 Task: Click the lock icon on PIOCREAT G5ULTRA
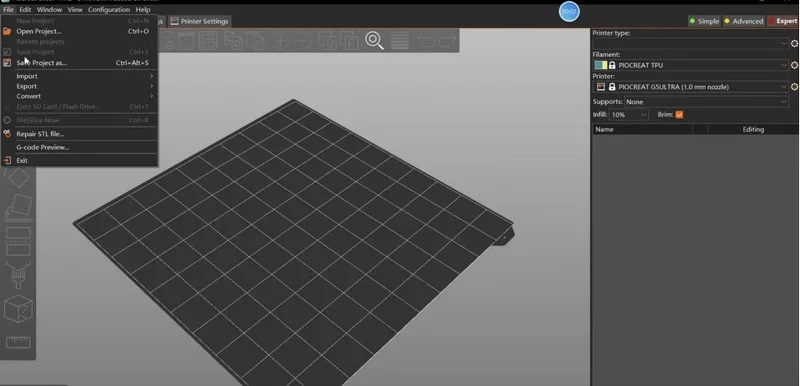[612, 87]
